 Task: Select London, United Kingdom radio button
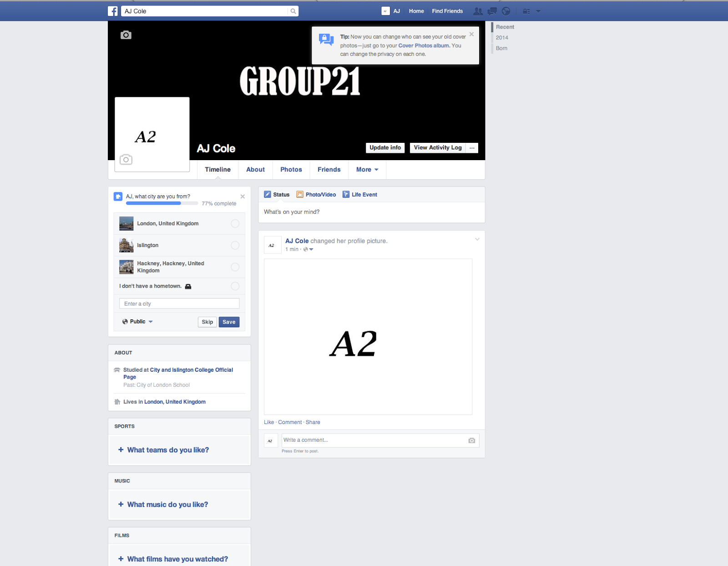(235, 223)
